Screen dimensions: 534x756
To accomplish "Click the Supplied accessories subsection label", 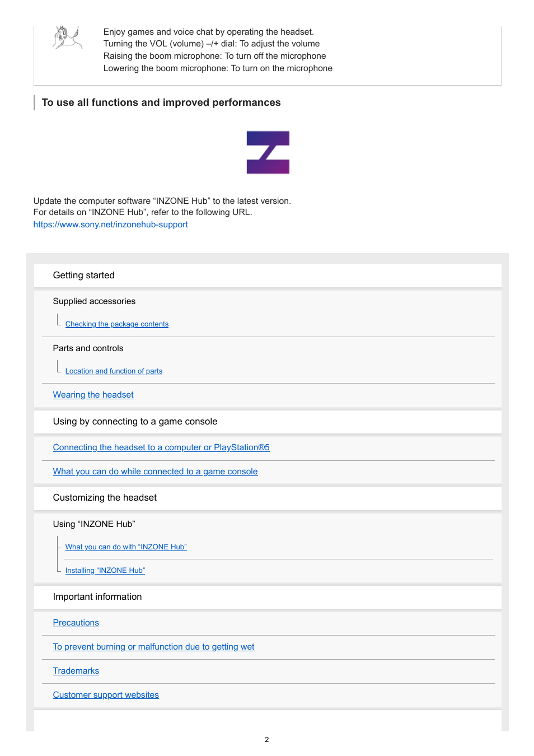I will (x=94, y=301).
